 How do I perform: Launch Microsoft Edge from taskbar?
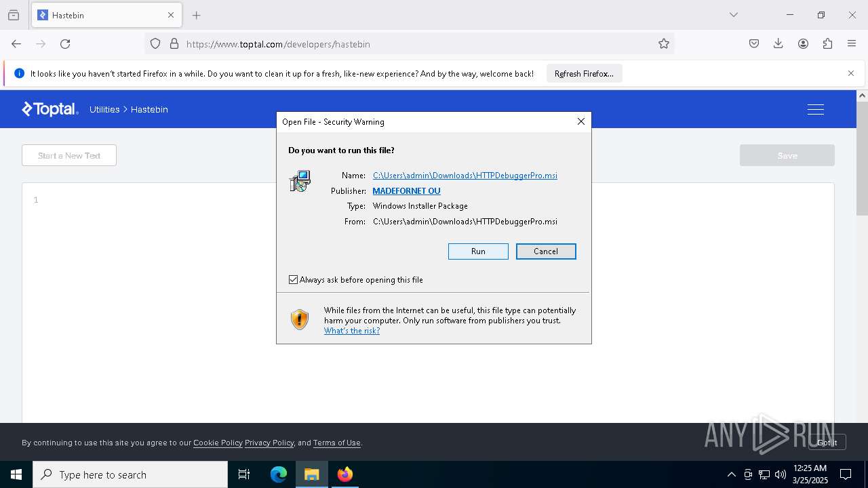279,474
